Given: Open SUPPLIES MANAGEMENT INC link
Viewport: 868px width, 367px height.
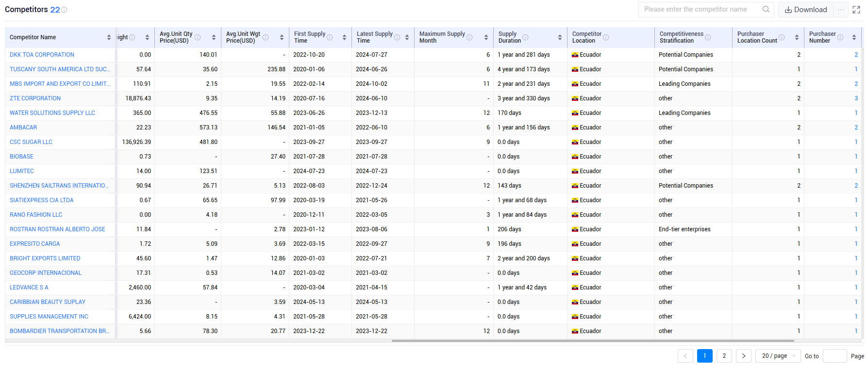Looking at the screenshot, I should pyautogui.click(x=49, y=317).
